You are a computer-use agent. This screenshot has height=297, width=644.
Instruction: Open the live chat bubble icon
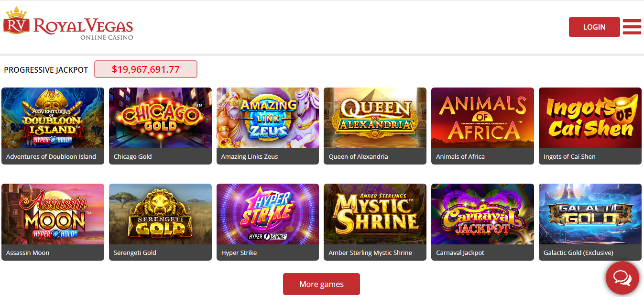pos(622,278)
